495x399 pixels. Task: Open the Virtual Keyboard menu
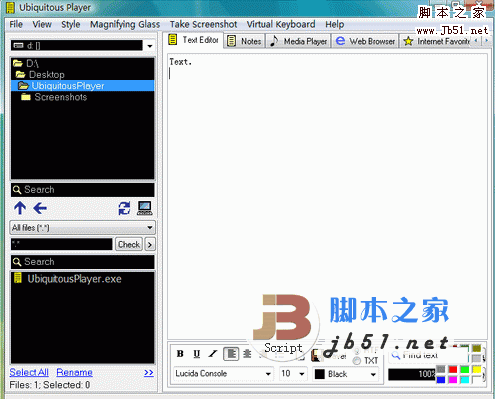click(281, 24)
